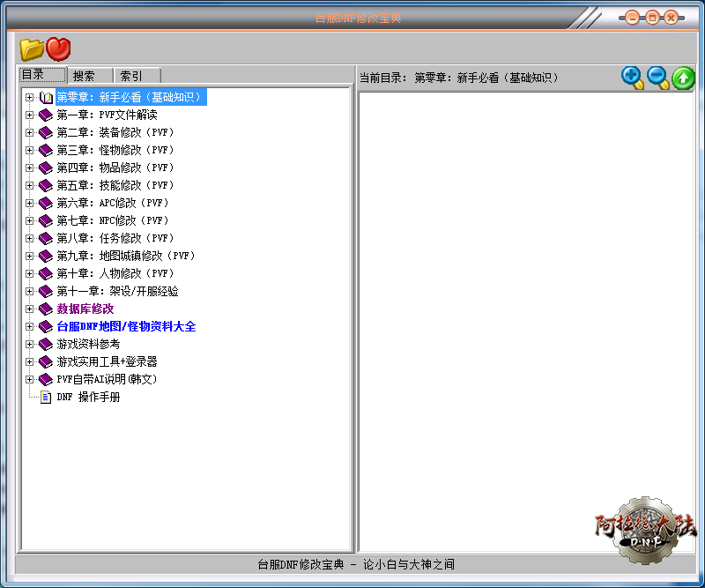Expand the 第十一章 架设/开服经验 node

[29, 292]
